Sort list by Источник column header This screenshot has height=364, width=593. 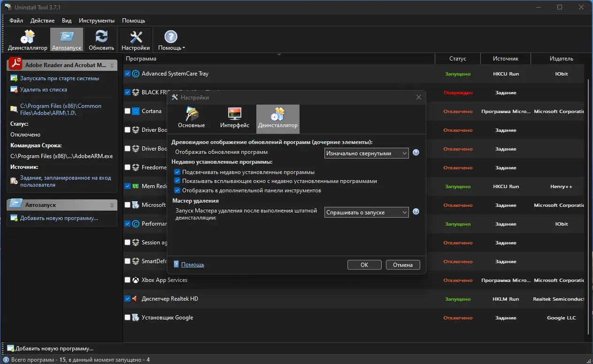pyautogui.click(x=506, y=59)
